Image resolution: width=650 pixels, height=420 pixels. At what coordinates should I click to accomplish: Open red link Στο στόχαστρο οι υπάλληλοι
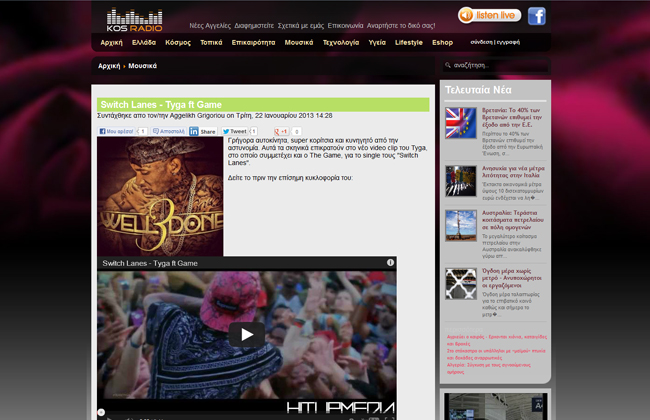[496, 354]
